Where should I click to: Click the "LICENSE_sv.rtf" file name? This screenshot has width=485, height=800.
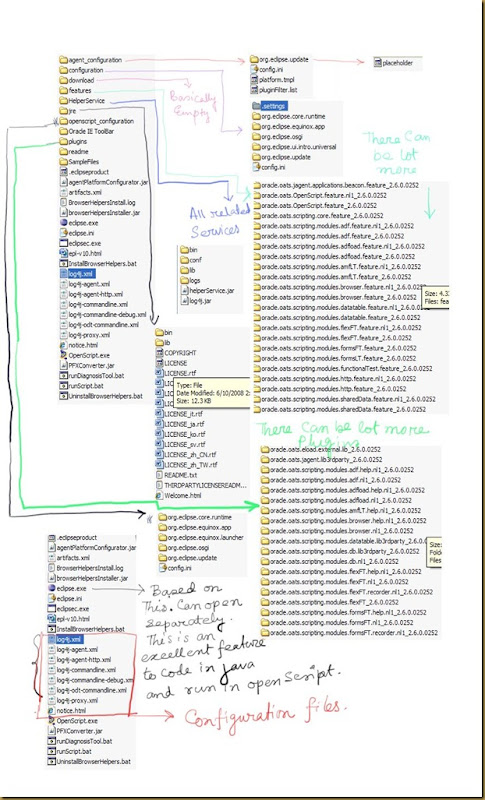[185, 444]
